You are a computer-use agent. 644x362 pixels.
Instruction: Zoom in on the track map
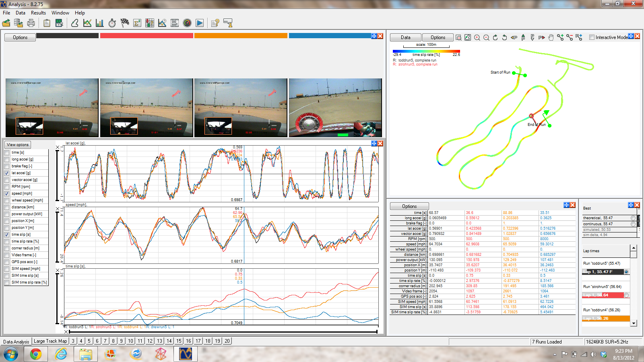click(x=477, y=37)
